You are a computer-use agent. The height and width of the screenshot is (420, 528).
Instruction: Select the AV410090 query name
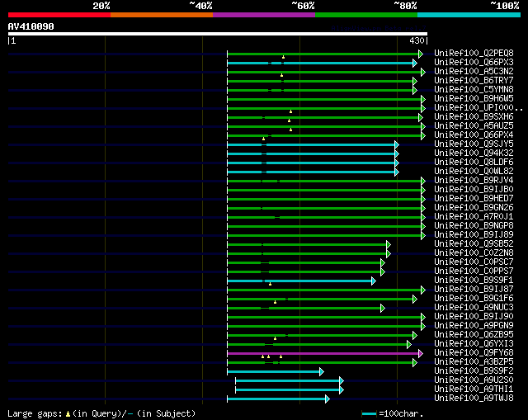click(31, 26)
